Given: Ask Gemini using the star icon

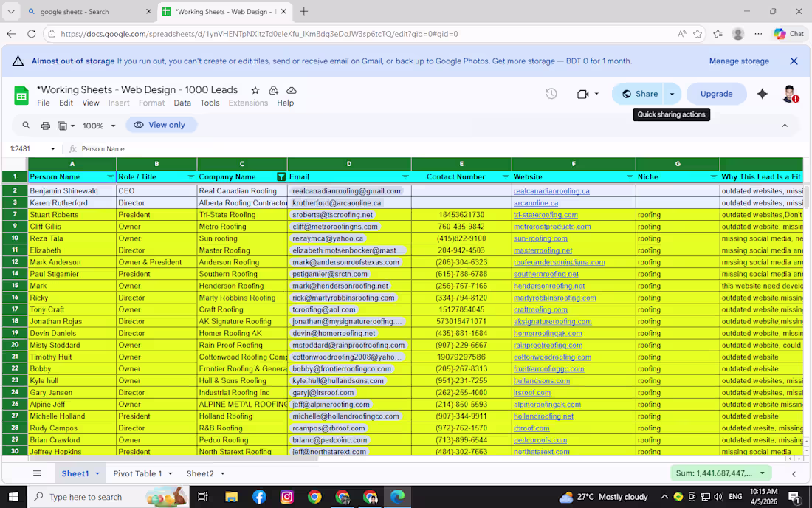Looking at the screenshot, I should tap(762, 94).
